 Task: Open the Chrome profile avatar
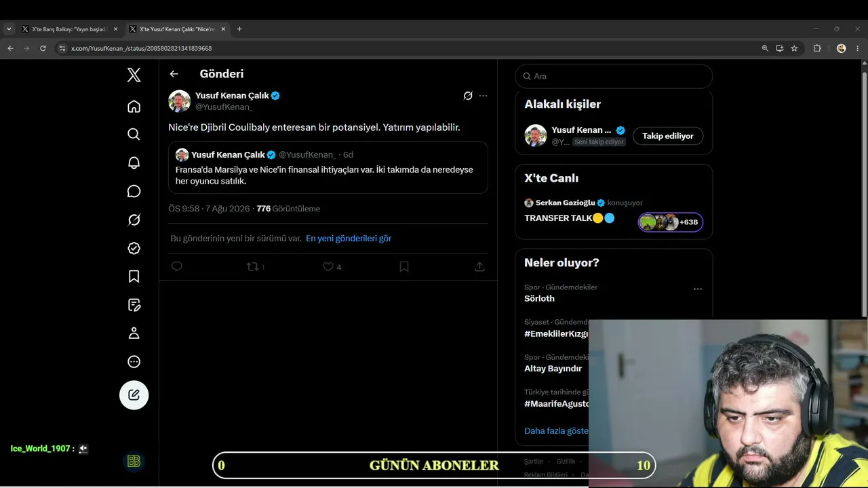tap(841, 48)
